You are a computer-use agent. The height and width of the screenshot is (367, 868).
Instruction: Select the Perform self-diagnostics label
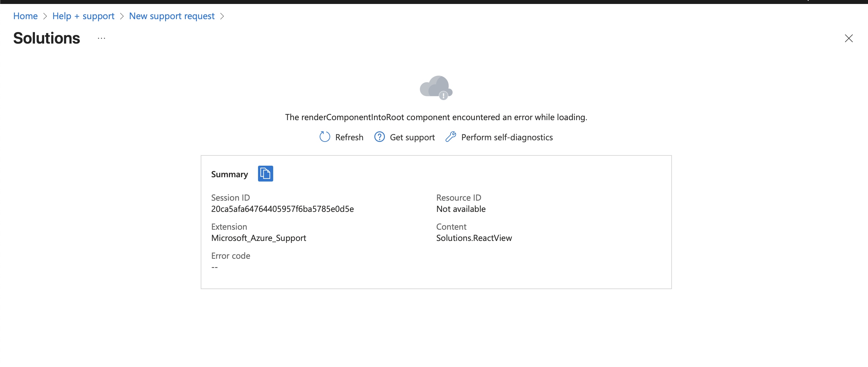(507, 137)
